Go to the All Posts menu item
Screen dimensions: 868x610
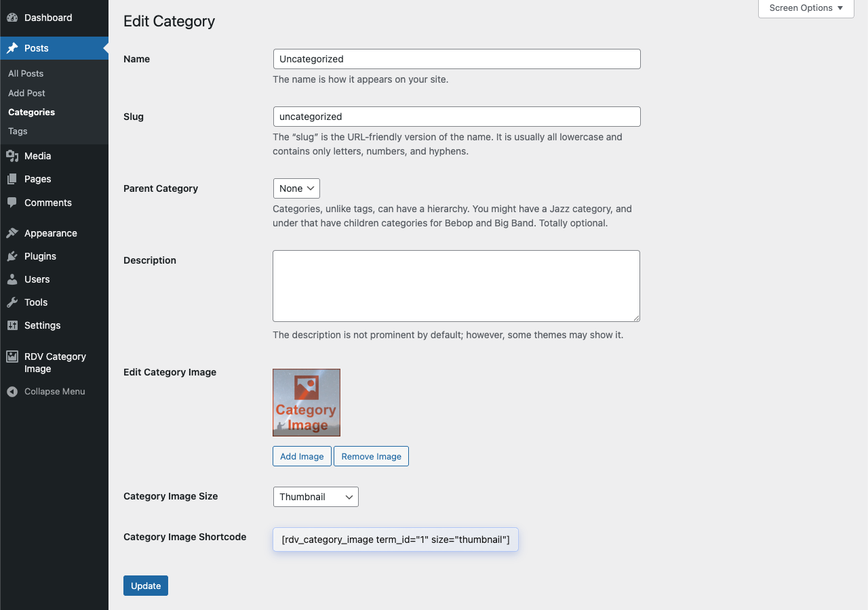(24, 73)
